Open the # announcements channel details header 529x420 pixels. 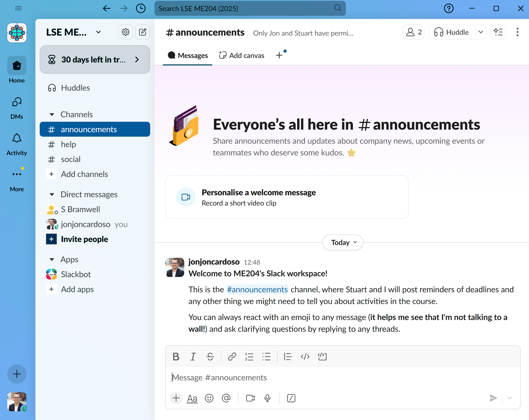click(205, 32)
